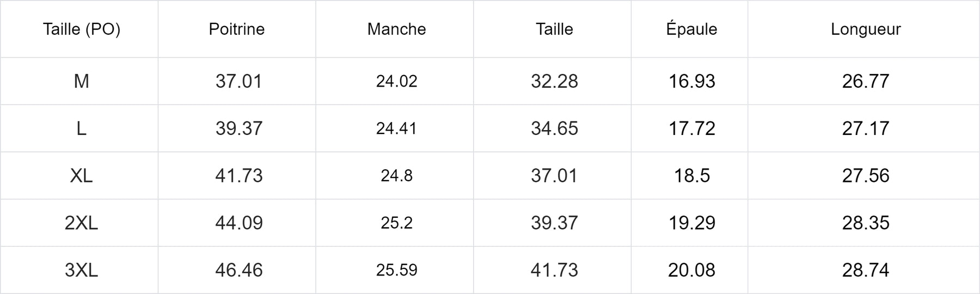
Task: Select the Longueur column header
Action: point(866,29)
